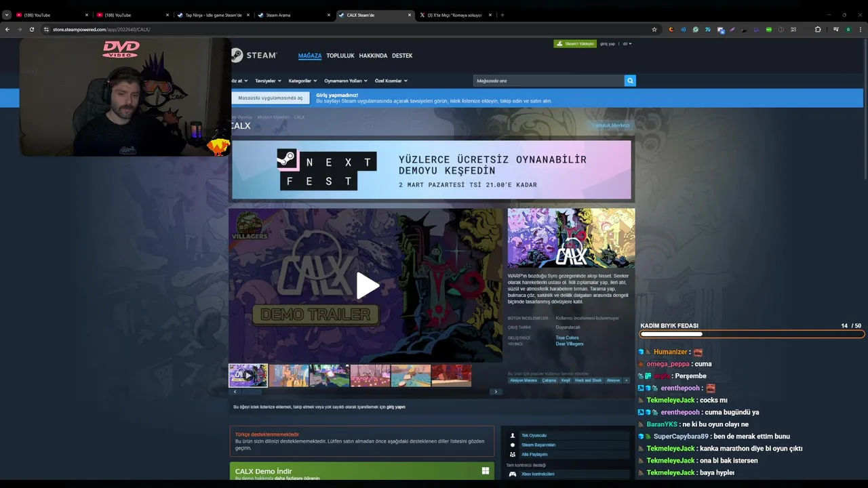
Task: Switch to the X'te Mıçı tab
Action: pos(454,15)
